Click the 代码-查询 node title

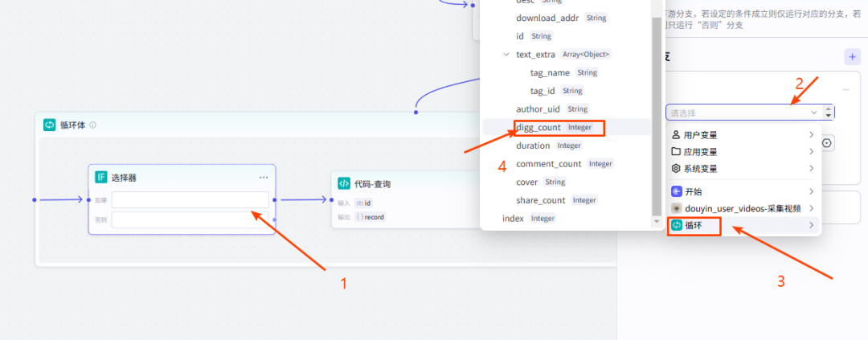click(373, 184)
